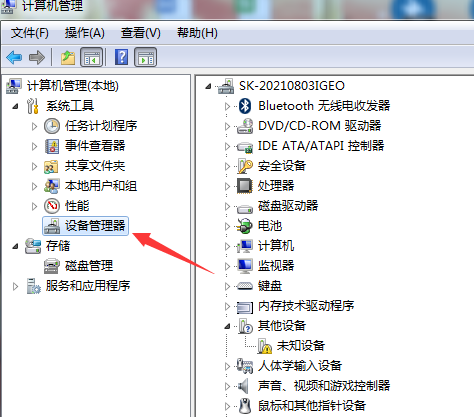474x417 pixels.
Task: Open the 查看(V) menu
Action: (x=141, y=33)
